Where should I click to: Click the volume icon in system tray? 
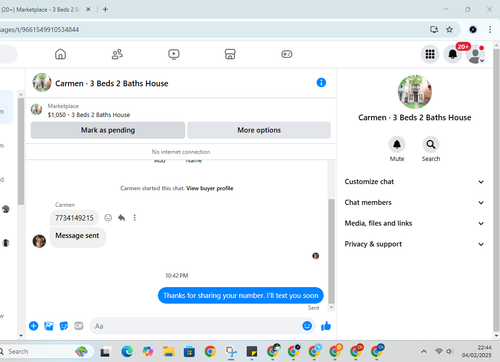[x=450, y=351]
